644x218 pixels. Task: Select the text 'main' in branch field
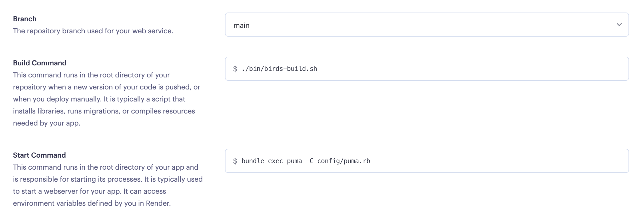(241, 25)
